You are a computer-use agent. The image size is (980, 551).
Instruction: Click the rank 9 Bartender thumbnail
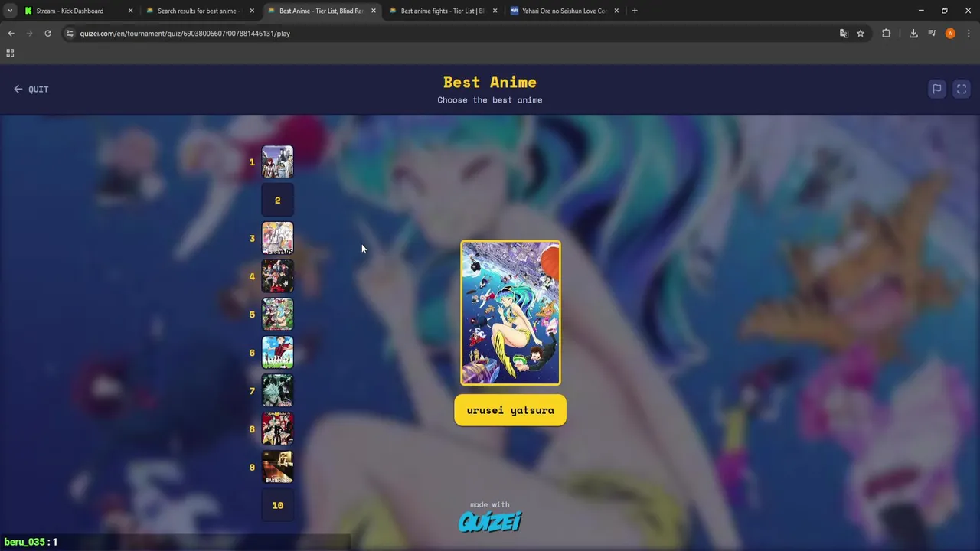[x=277, y=467]
